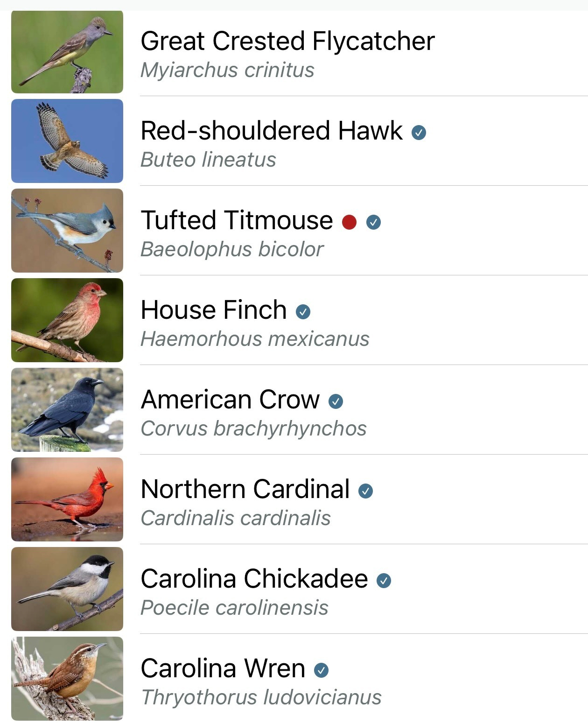Tap the verified icon next to Carolina Wren
588x723 pixels.
pyautogui.click(x=321, y=670)
